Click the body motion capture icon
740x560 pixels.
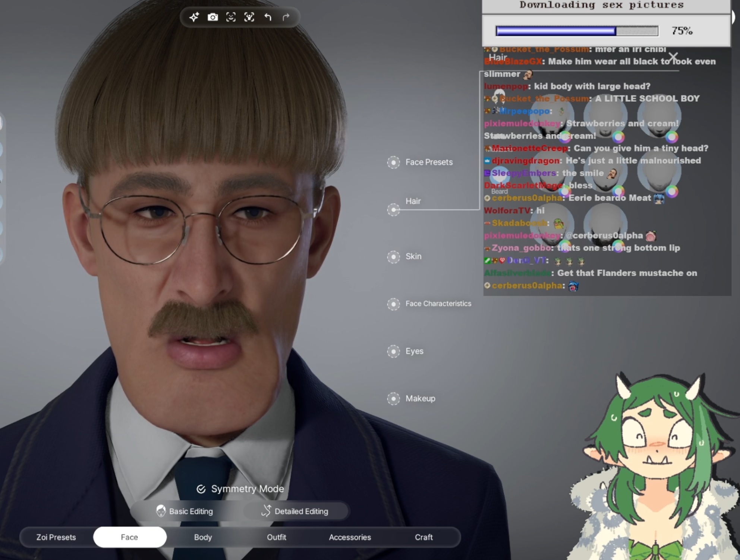(x=249, y=17)
